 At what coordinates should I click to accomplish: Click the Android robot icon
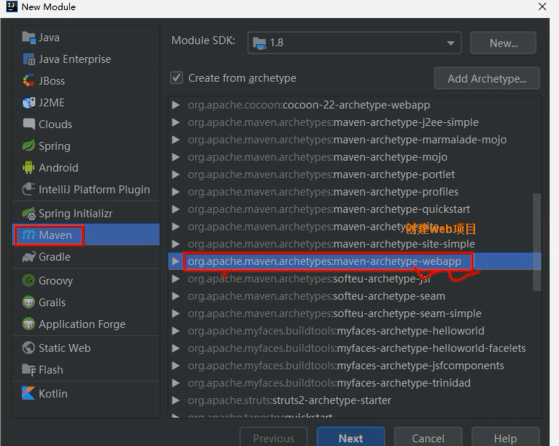point(29,168)
